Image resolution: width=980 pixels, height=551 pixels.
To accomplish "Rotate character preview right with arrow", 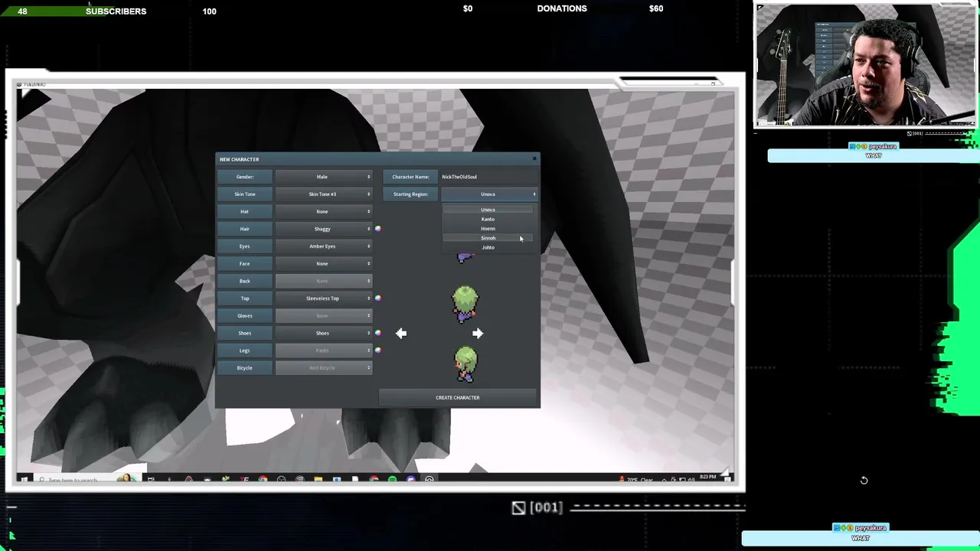I will tap(478, 333).
